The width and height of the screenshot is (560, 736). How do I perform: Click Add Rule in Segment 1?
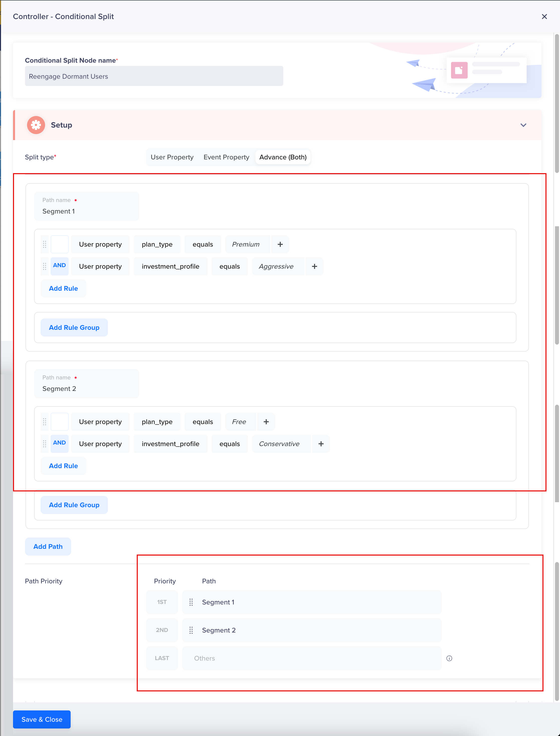tap(63, 288)
